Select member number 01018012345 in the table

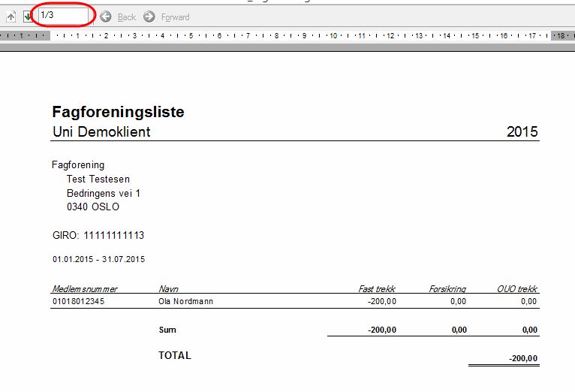tap(79, 301)
